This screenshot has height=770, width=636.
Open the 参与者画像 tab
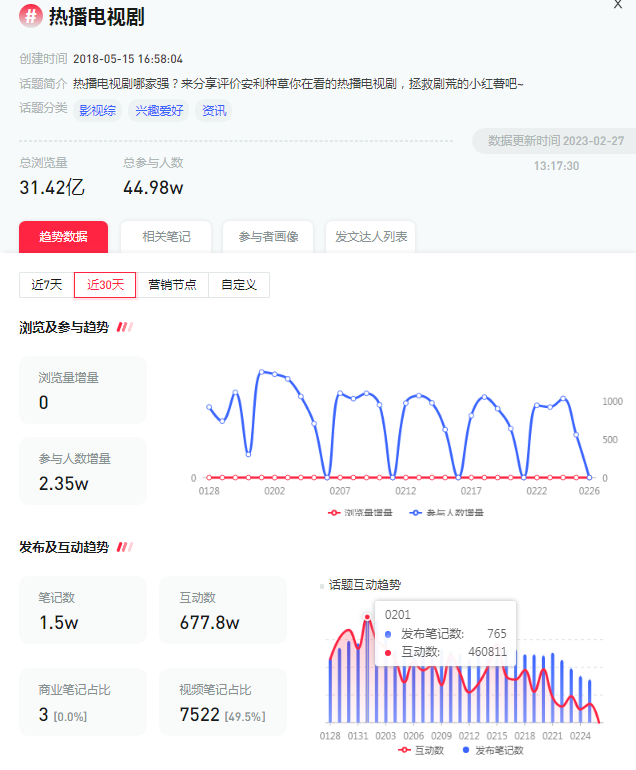pos(268,237)
